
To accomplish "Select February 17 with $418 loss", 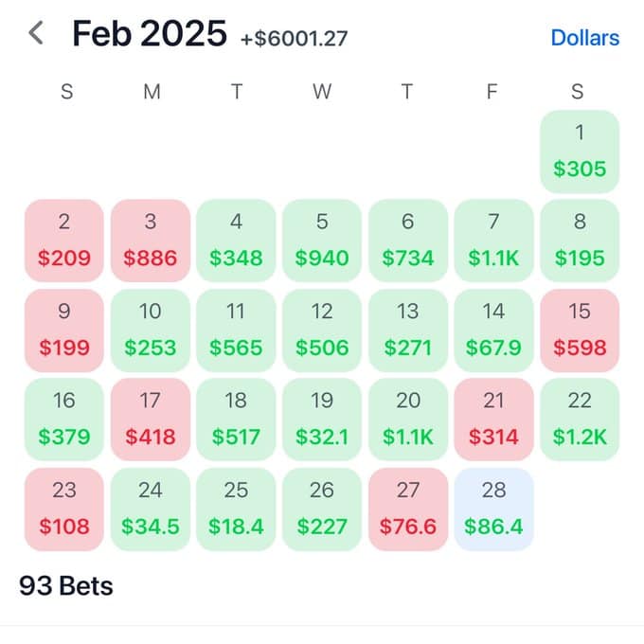I will 151,420.
